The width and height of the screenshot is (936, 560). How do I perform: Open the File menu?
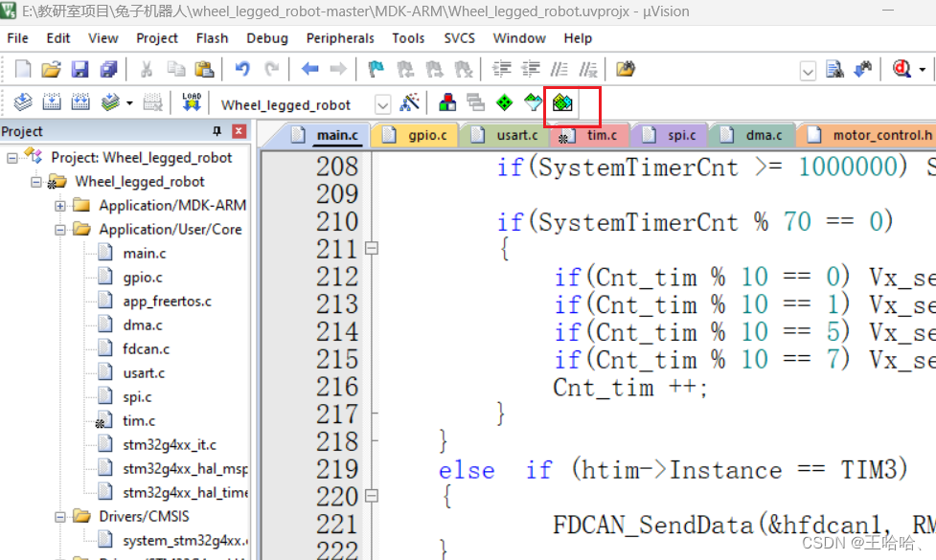click(18, 38)
